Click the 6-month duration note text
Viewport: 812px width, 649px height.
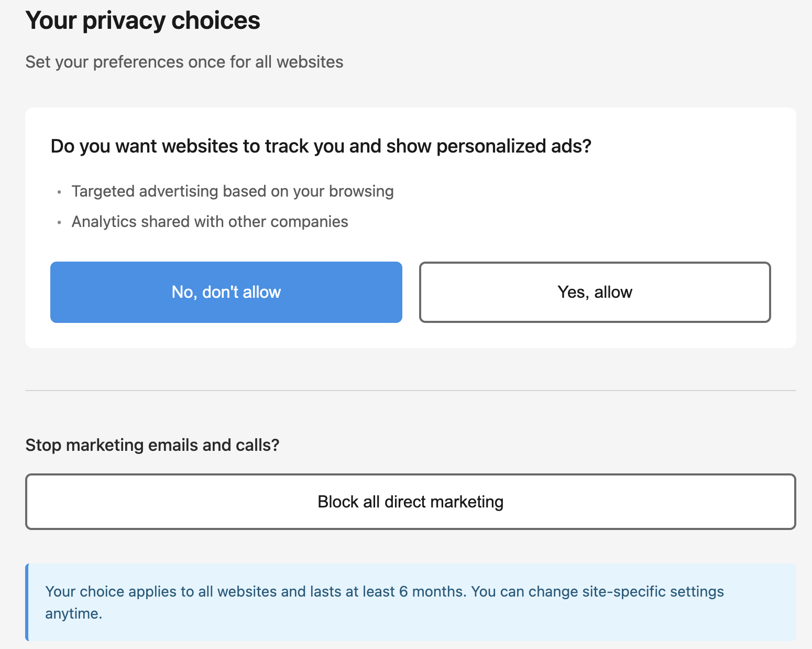pyautogui.click(x=384, y=591)
